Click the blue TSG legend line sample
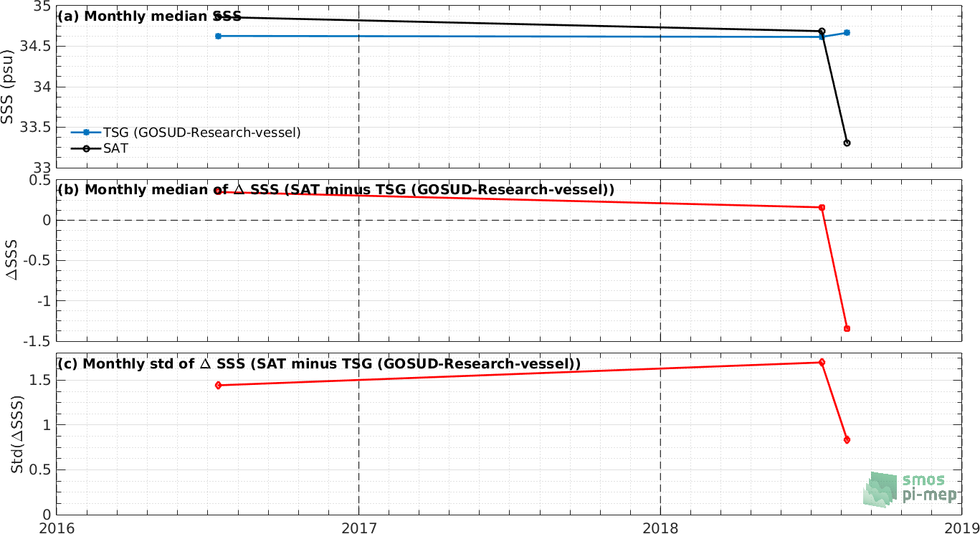The width and height of the screenshot is (980, 534). 86,133
